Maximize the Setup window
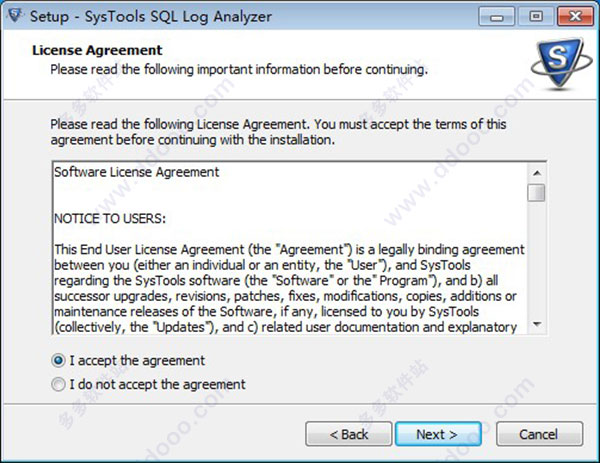The width and height of the screenshot is (600, 463). pos(536,17)
